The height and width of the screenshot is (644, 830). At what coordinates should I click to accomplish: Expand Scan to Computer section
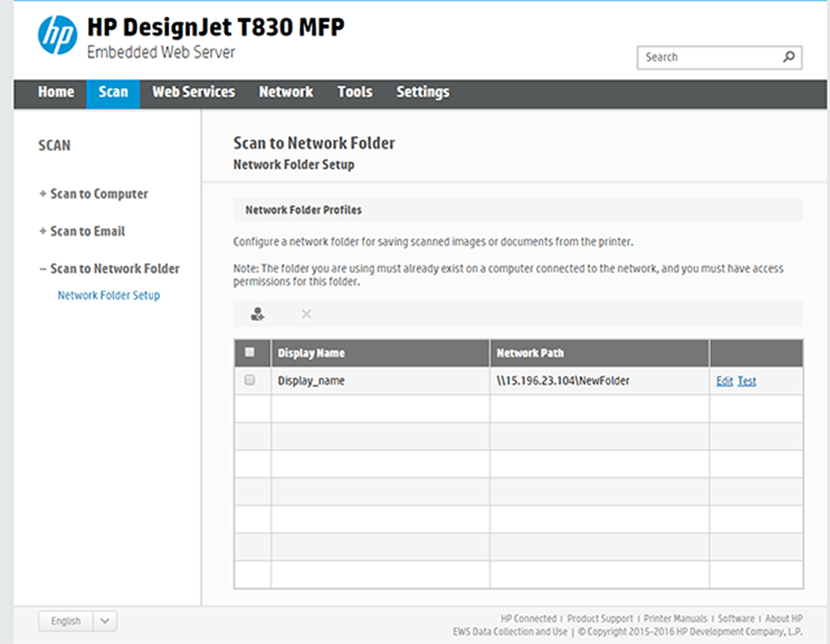[94, 193]
